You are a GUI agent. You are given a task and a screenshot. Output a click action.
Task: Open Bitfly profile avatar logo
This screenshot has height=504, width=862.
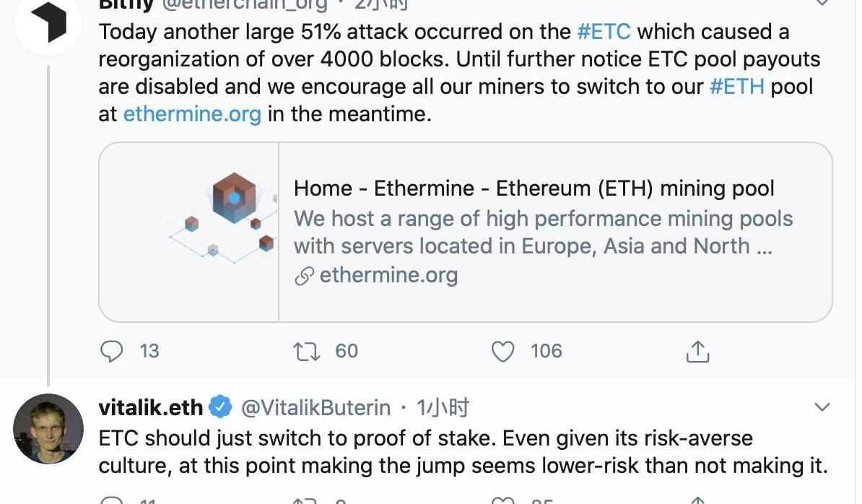click(x=48, y=22)
